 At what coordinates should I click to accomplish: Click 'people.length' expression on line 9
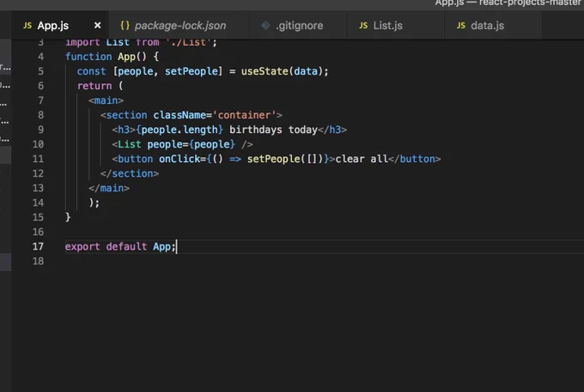(x=179, y=130)
